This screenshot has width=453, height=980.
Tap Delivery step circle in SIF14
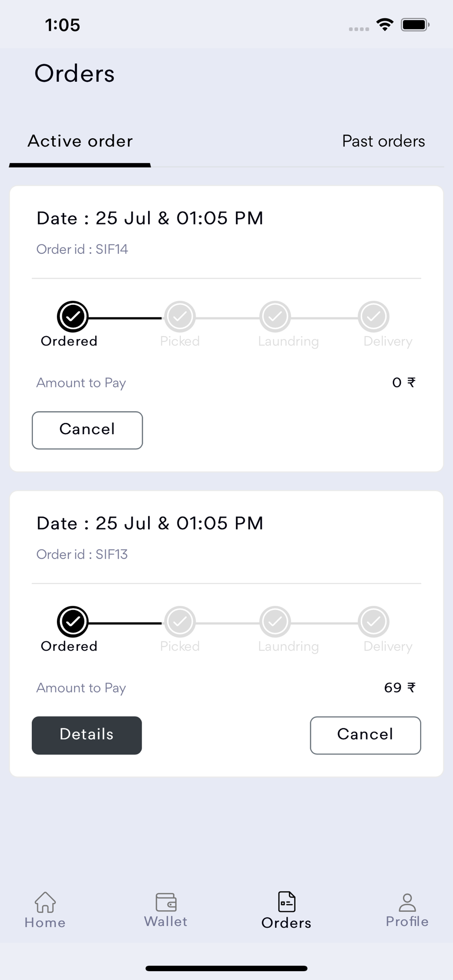[x=374, y=317]
